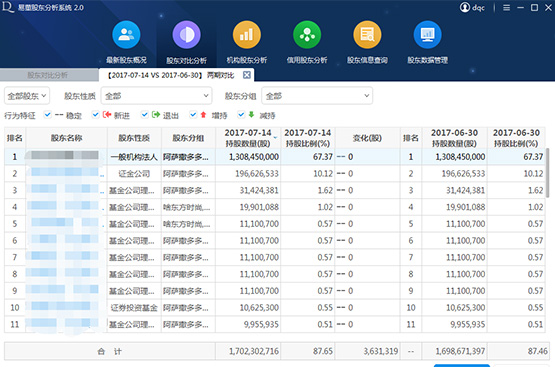The width and height of the screenshot is (555, 367).
Task: Select row 10 cell 证券投资基金
Action: pos(134,308)
